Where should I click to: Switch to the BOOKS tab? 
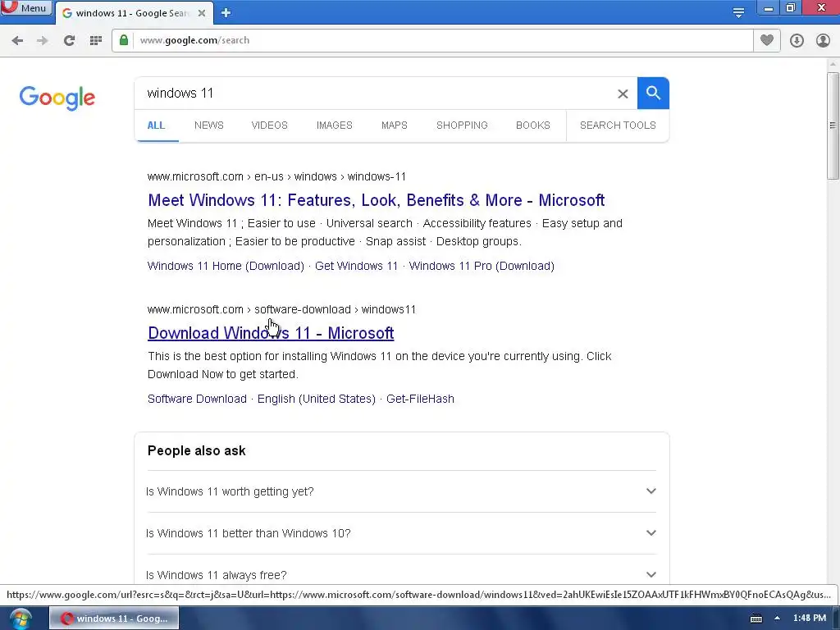533,126
